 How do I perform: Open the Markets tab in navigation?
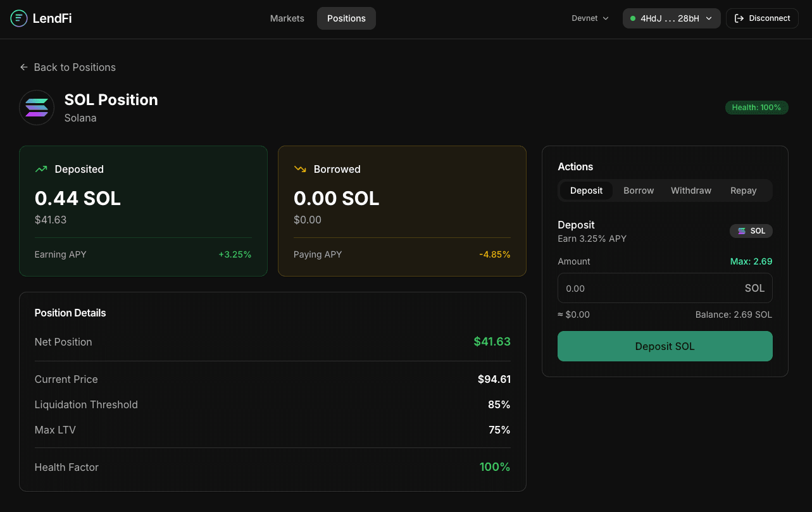click(287, 18)
